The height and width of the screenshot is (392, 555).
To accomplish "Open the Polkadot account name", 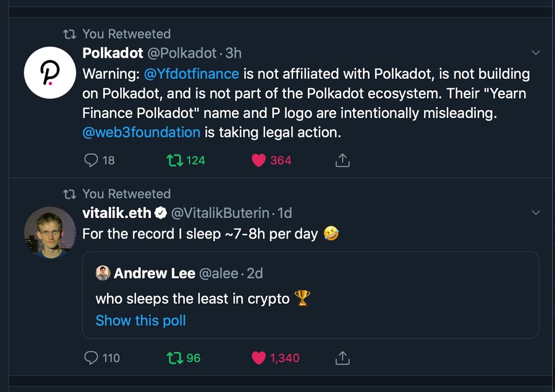I will 113,53.
